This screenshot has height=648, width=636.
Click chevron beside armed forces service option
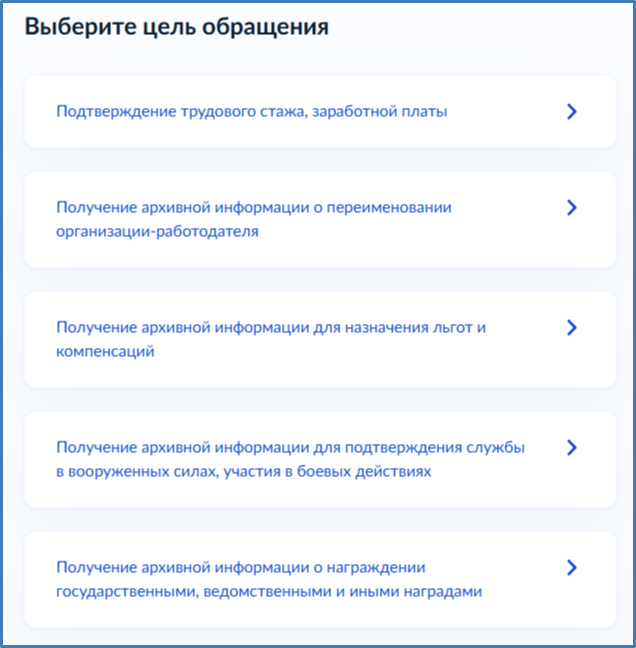pos(571,447)
